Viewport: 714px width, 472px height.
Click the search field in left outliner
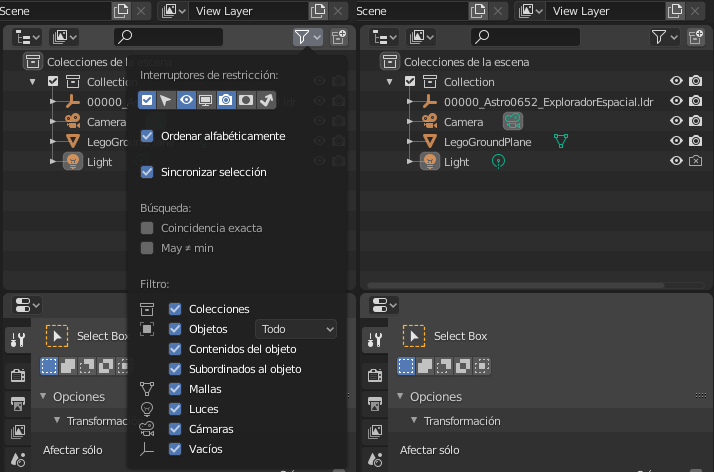point(168,37)
